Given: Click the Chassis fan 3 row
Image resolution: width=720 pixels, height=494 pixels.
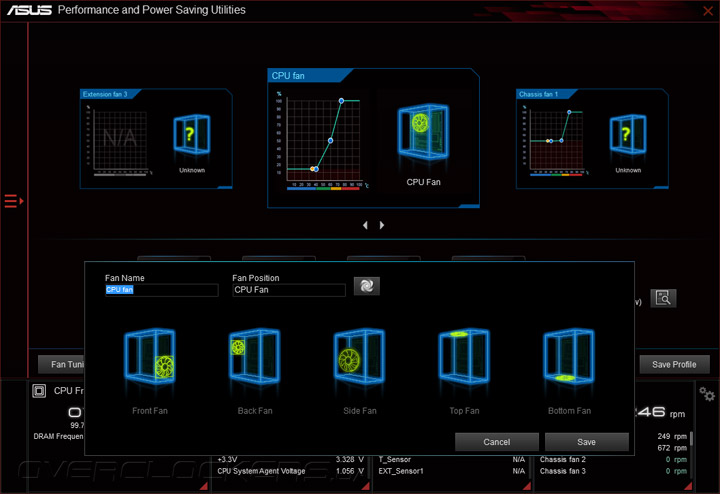Looking at the screenshot, I should pyautogui.click(x=613, y=471).
